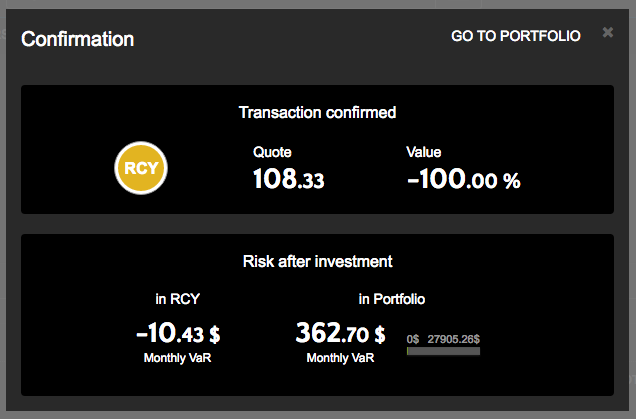Click the Quote value 108.33
Viewport: 636px width, 419px height.
coord(288,180)
